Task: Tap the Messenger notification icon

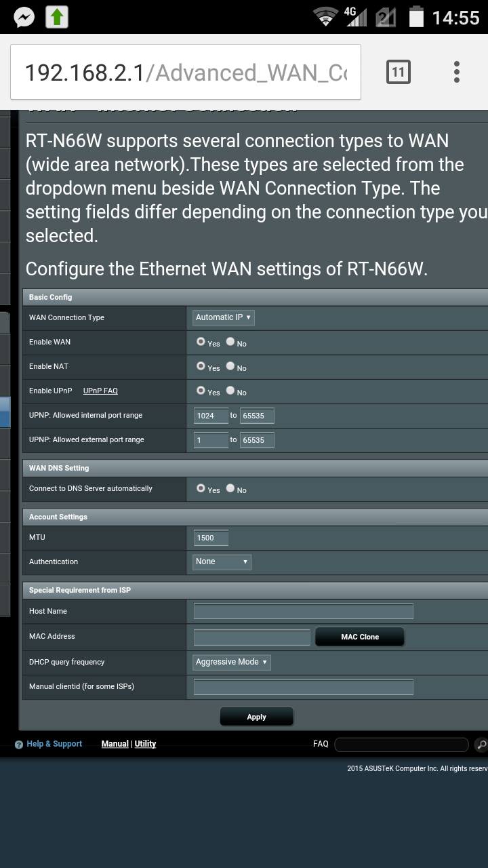Action: click(24, 18)
